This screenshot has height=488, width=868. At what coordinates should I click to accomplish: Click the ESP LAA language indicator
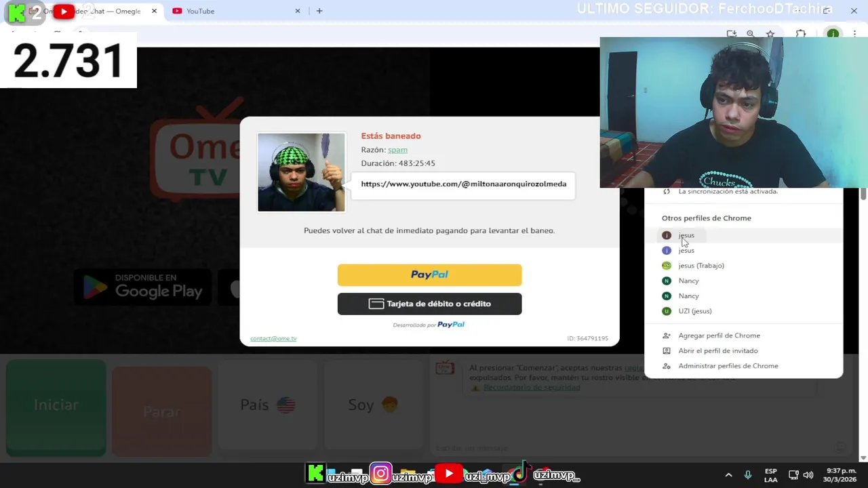pyautogui.click(x=771, y=475)
